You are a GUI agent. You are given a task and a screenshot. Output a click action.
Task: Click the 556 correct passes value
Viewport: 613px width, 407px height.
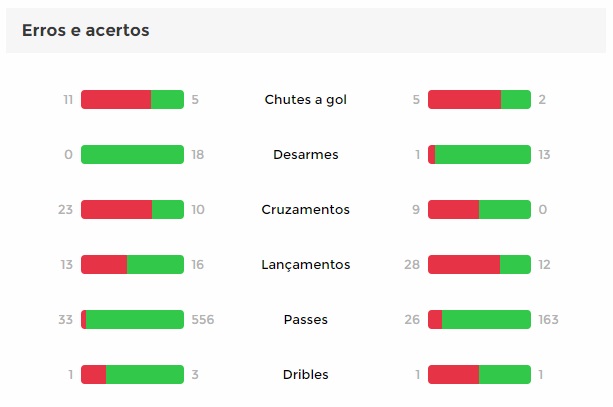tap(203, 320)
